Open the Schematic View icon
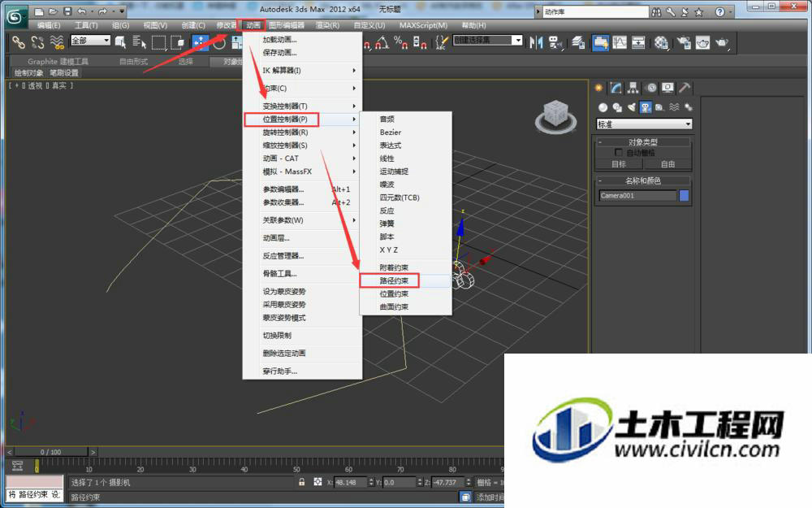 [638, 42]
